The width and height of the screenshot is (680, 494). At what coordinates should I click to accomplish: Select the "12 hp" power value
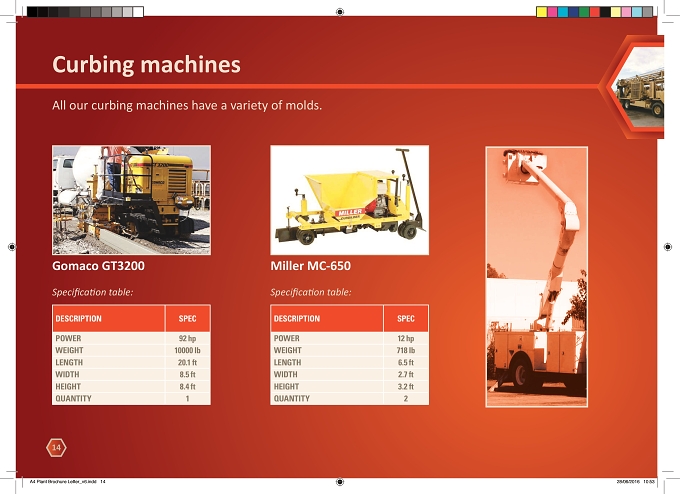406,338
